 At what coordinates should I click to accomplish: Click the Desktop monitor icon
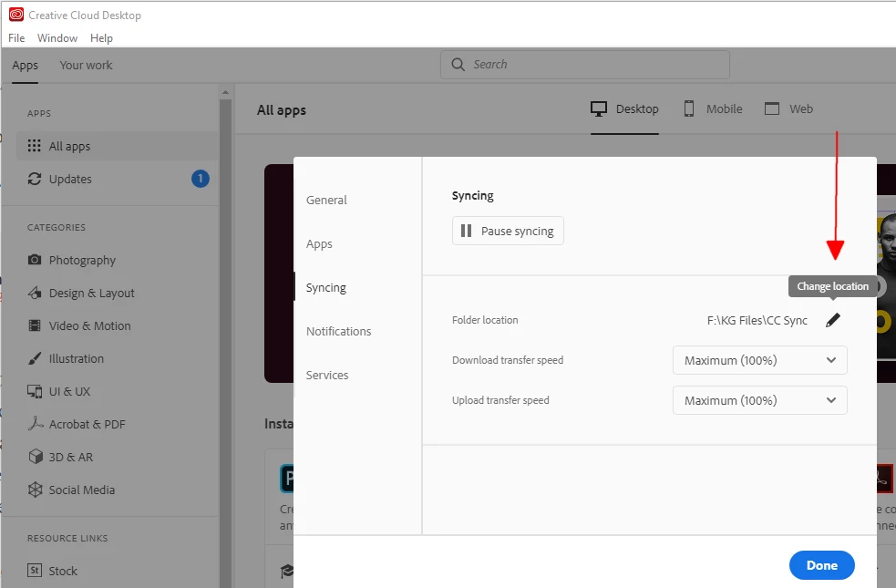[x=598, y=109]
